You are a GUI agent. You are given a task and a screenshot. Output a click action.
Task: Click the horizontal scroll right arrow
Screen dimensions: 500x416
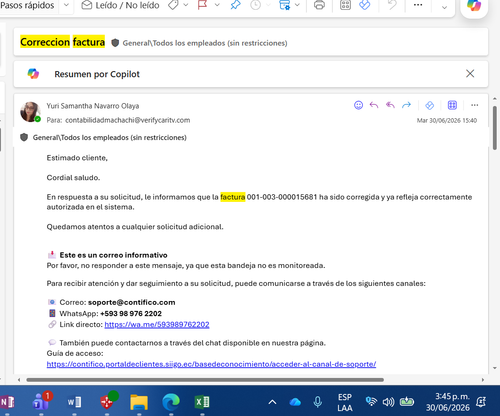point(483,380)
